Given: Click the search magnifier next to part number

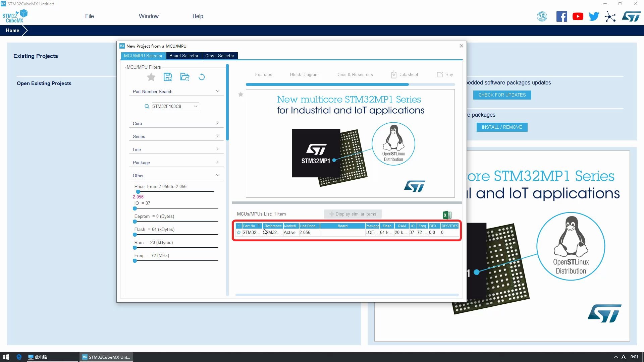Looking at the screenshot, I should [x=147, y=106].
